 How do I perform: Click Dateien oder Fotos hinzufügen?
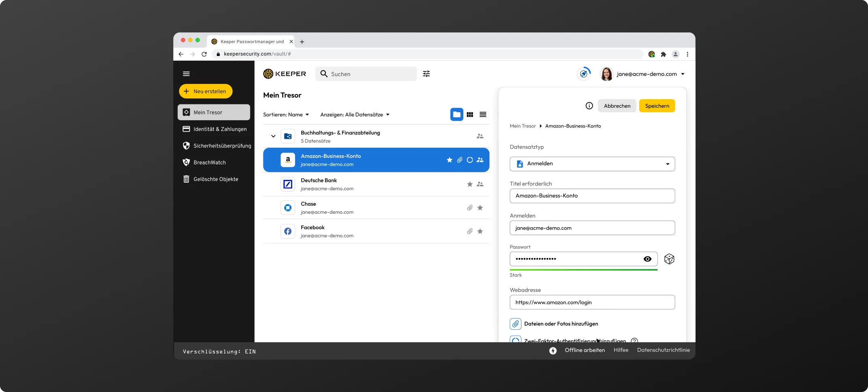pos(561,324)
